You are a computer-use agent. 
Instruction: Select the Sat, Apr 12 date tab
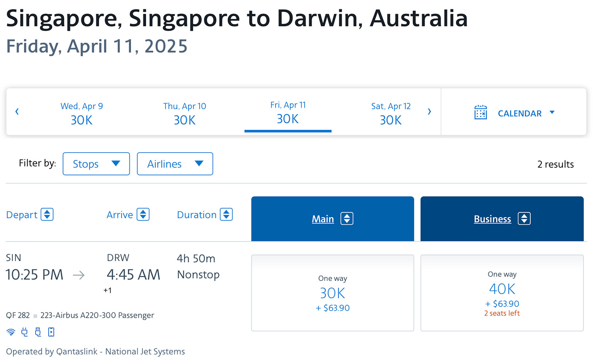[x=391, y=113]
